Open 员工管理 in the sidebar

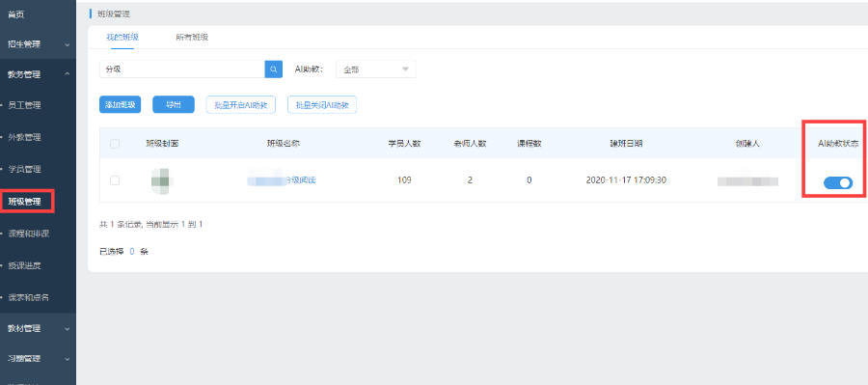click(24, 105)
